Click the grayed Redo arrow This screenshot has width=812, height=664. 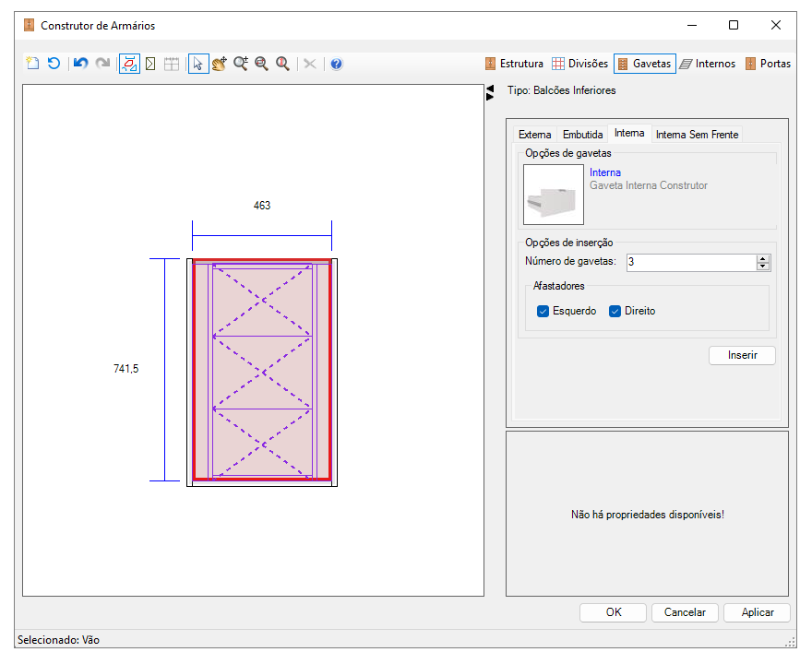[103, 64]
